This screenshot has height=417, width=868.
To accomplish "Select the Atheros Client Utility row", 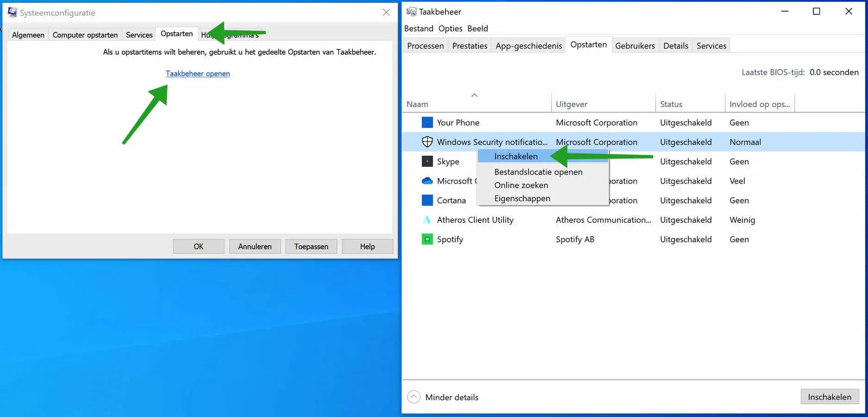I will (633, 220).
